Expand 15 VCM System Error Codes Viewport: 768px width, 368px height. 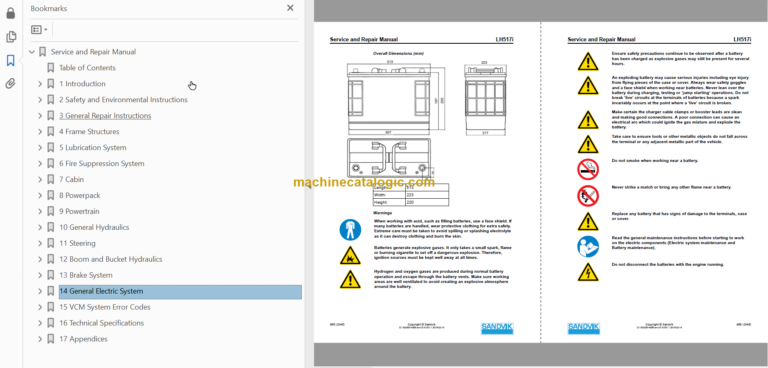[40, 307]
